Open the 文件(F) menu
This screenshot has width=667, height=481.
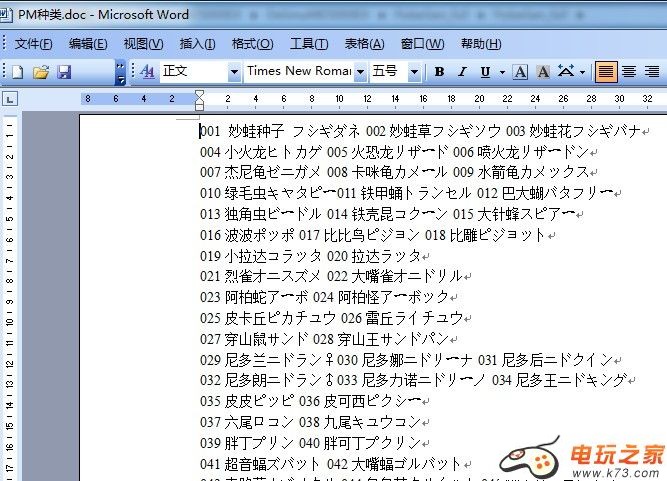point(33,44)
